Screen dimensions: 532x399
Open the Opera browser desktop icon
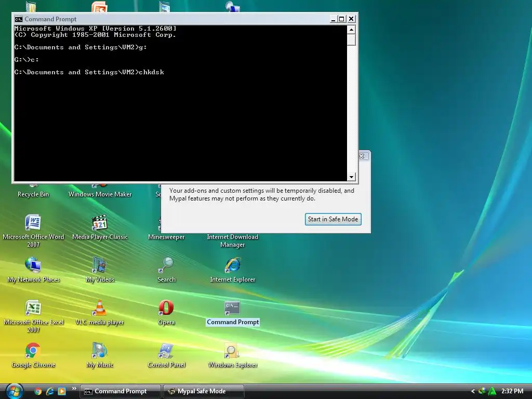point(166,308)
